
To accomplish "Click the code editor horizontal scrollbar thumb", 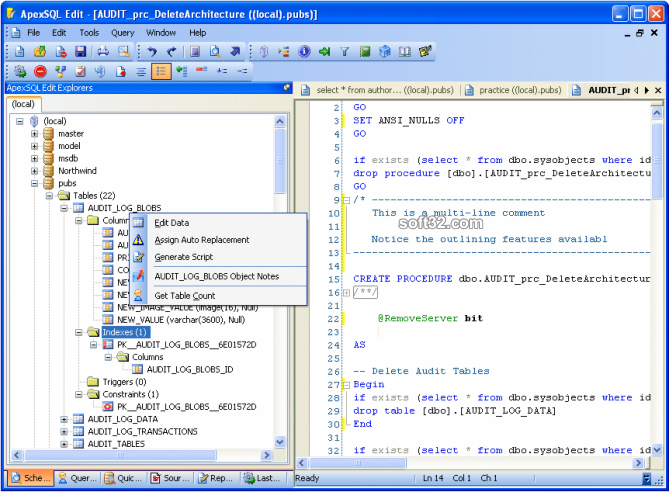I will [358, 463].
